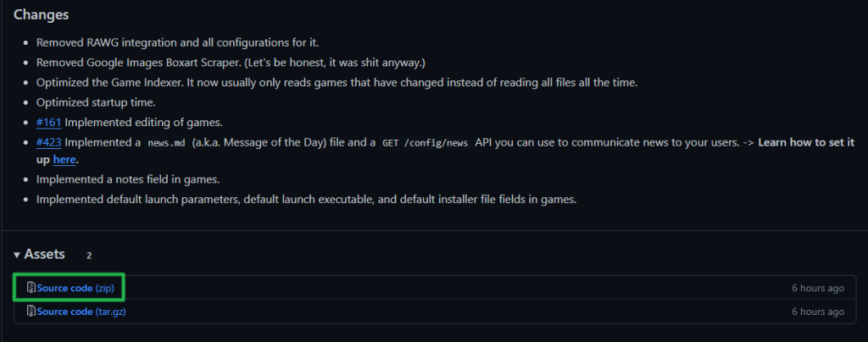Open issue #423 link

(x=48, y=142)
